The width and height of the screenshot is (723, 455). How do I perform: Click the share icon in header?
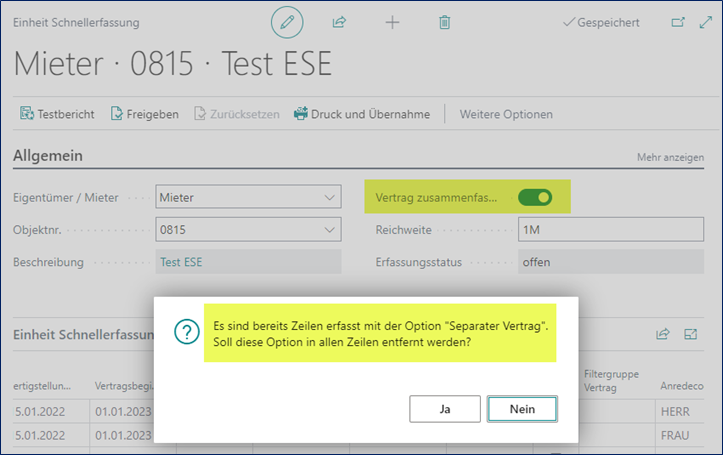339,21
